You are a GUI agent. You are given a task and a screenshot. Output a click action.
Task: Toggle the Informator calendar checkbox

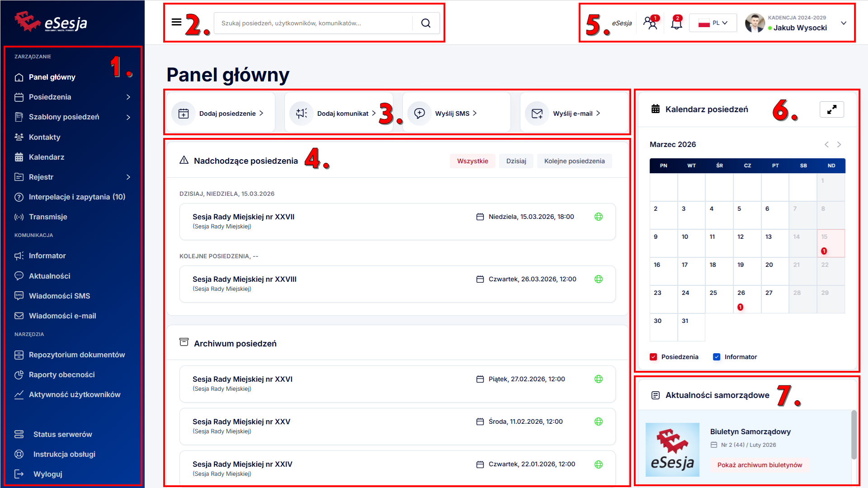coord(717,357)
